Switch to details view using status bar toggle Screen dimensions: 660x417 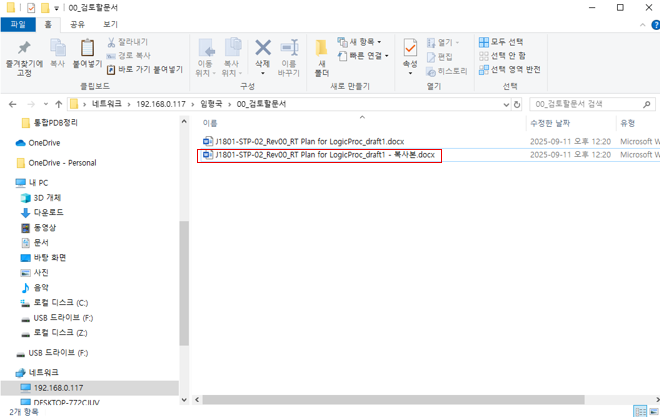click(x=638, y=411)
